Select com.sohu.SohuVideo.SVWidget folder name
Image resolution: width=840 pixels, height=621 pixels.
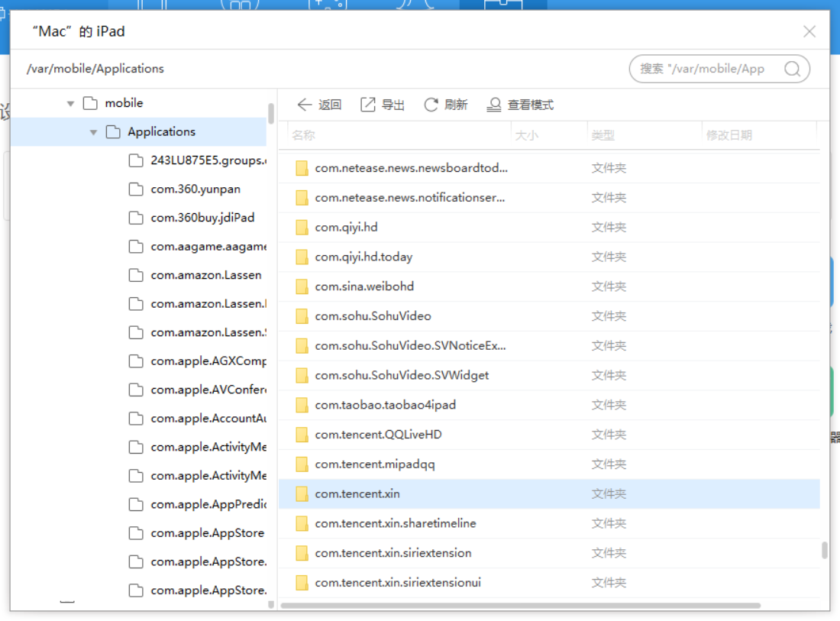click(x=402, y=375)
